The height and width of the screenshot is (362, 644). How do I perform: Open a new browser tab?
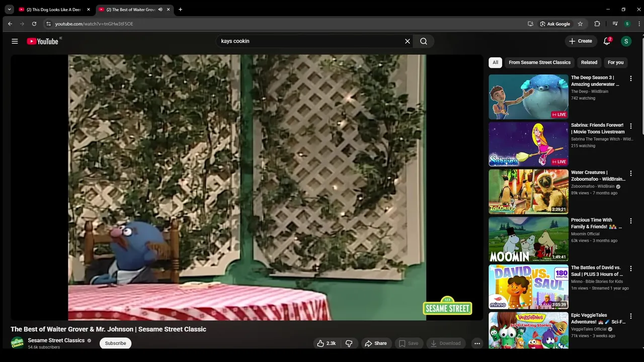(180, 10)
